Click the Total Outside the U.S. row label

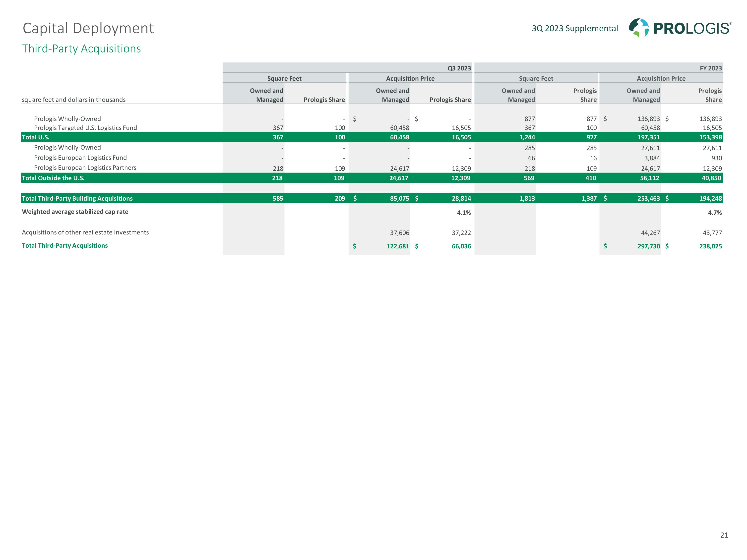[x=53, y=178]
